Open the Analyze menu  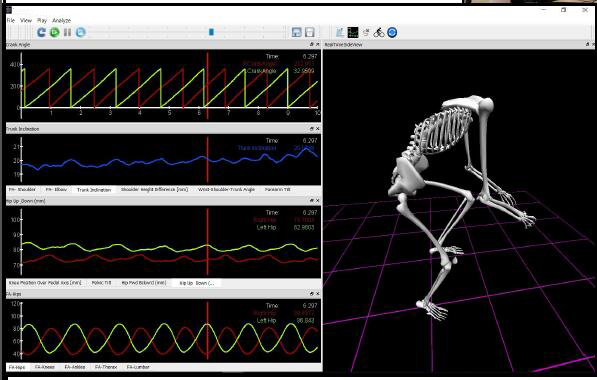[x=61, y=20]
